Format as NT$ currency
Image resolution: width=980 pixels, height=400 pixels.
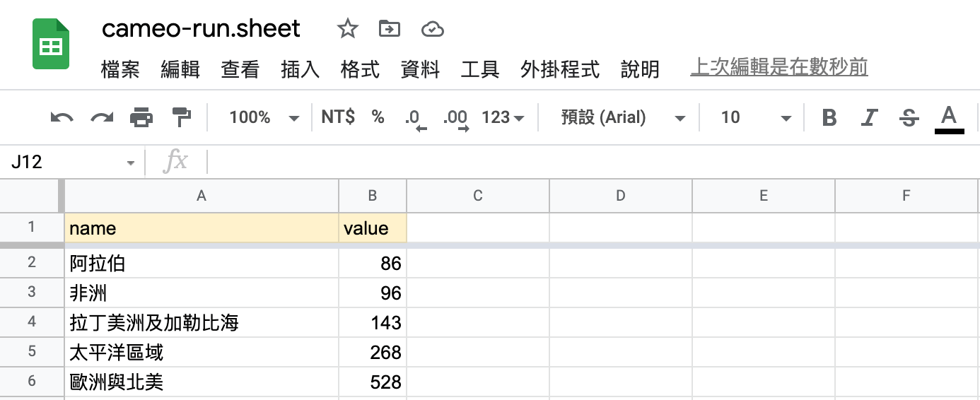[x=338, y=117]
